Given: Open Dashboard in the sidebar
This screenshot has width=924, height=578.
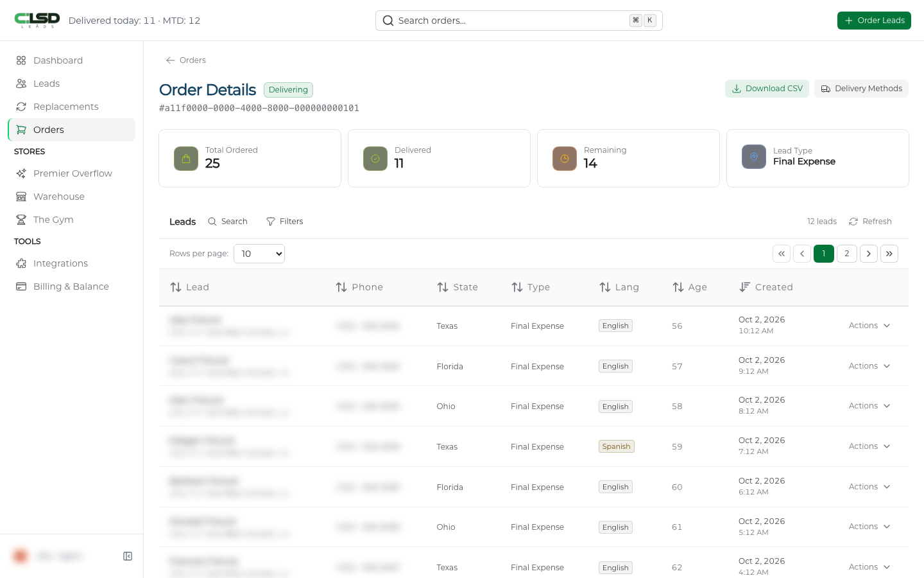Looking at the screenshot, I should click(x=71, y=60).
